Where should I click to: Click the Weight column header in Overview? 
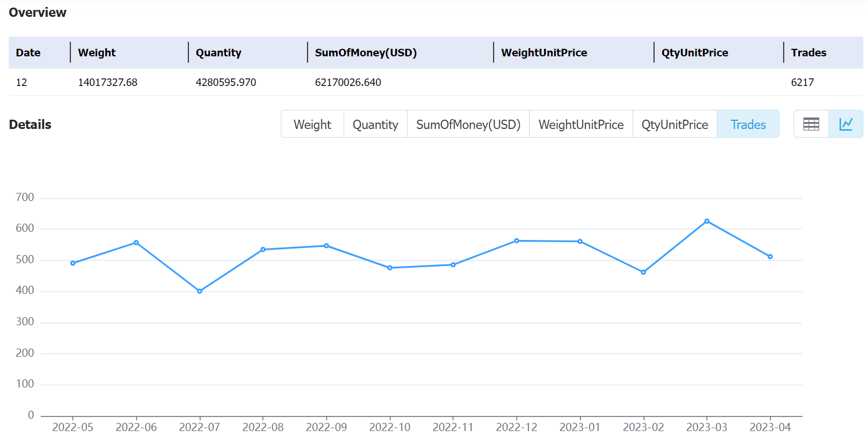97,52
